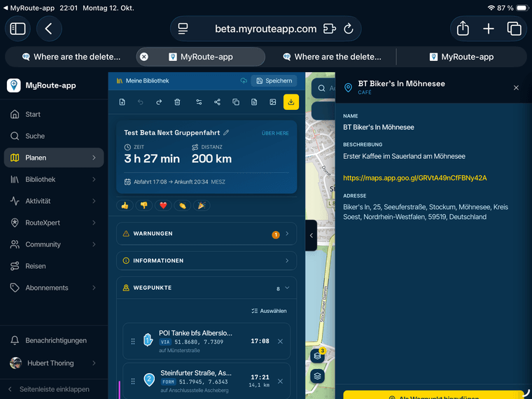Click the MyRoute-app logo

click(x=14, y=85)
